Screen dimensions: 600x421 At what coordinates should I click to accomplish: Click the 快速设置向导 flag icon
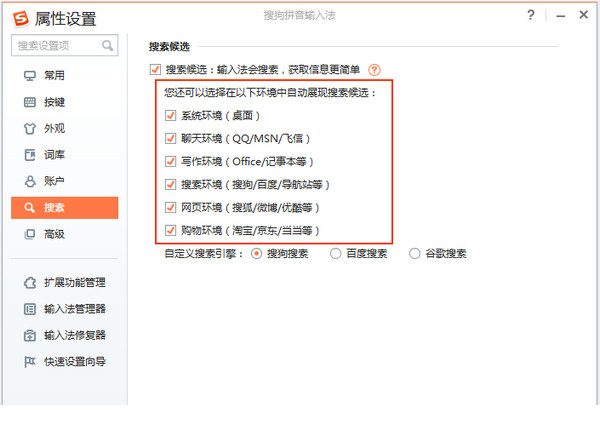click(30, 361)
